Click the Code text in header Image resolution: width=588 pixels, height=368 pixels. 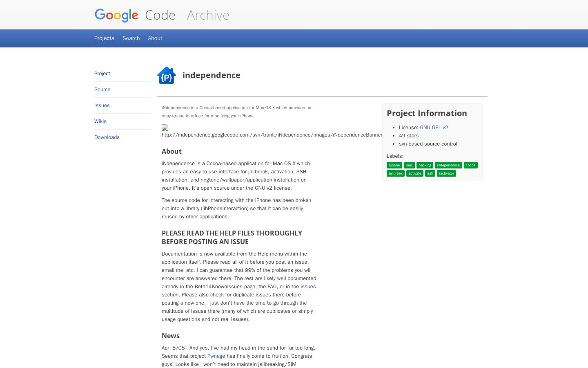[160, 15]
